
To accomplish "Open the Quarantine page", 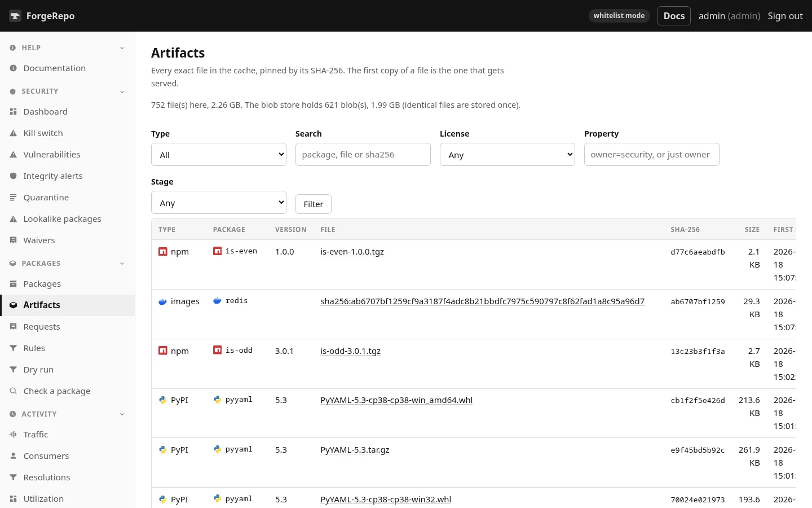I will [x=68, y=198].
